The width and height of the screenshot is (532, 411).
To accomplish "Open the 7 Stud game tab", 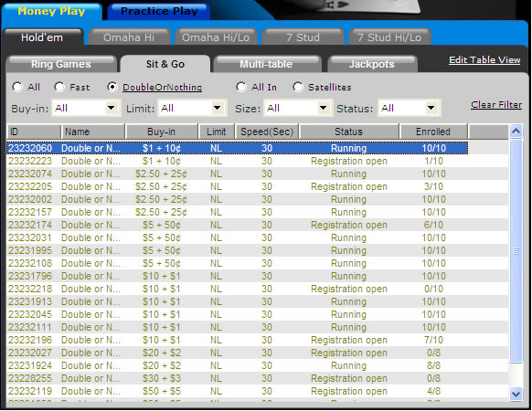I will tap(303, 37).
